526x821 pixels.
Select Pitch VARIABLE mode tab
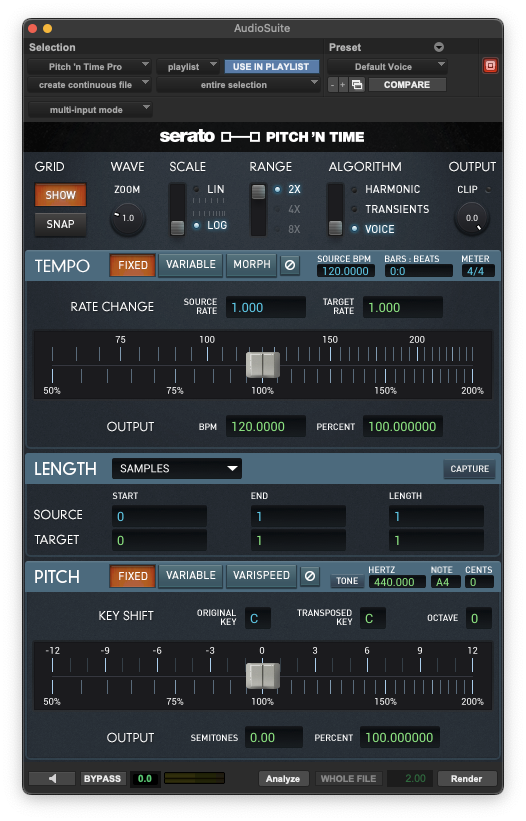[191, 576]
